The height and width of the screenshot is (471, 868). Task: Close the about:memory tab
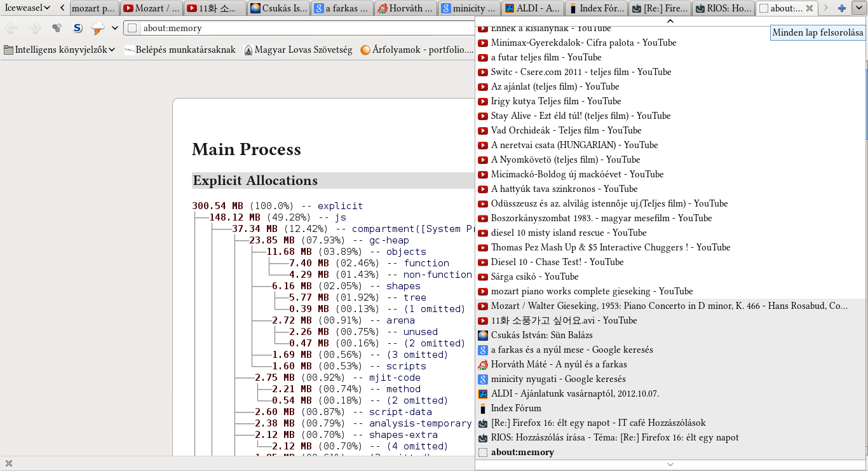point(809,8)
